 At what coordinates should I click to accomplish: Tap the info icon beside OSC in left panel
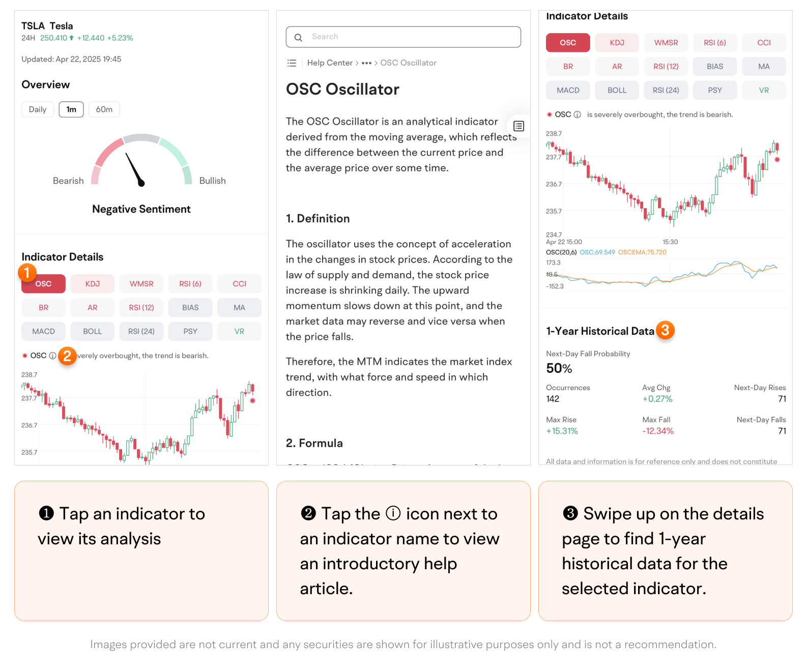[x=52, y=356]
